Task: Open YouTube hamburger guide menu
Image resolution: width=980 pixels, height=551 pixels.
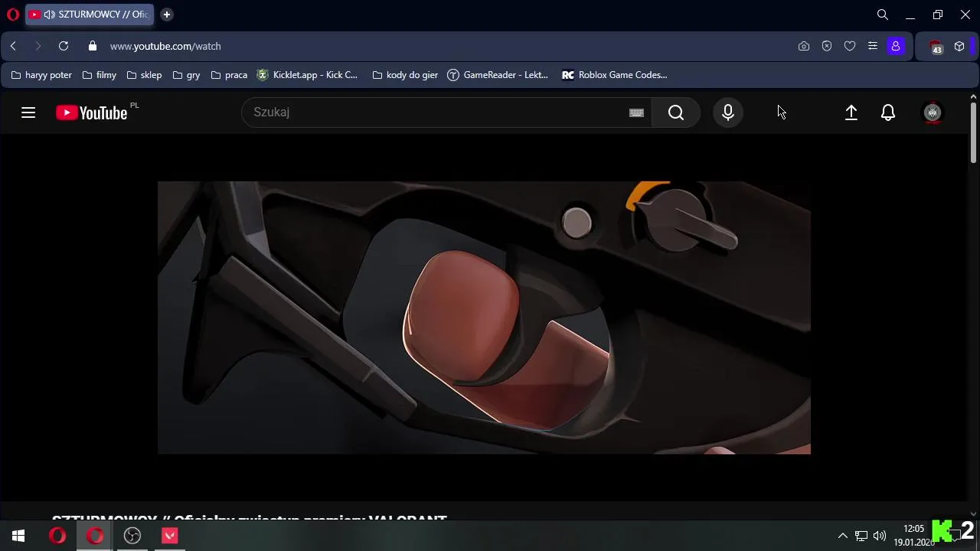Action: click(28, 112)
